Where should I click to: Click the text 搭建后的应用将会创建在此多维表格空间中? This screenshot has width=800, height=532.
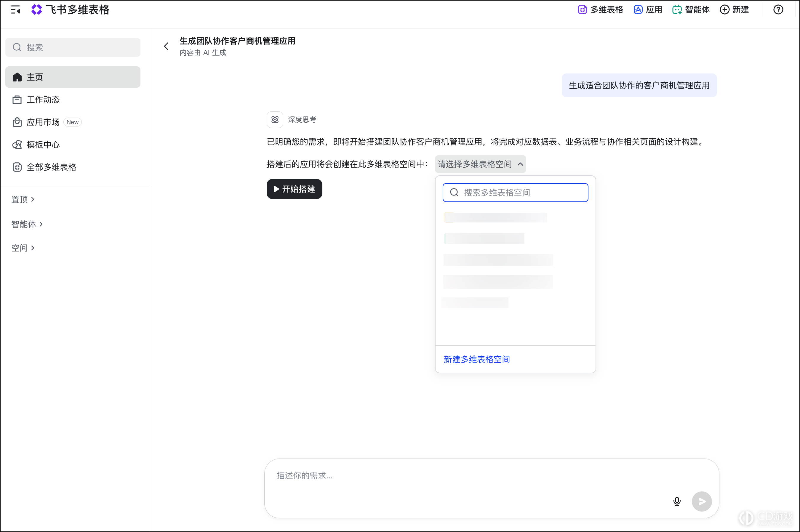(x=347, y=164)
